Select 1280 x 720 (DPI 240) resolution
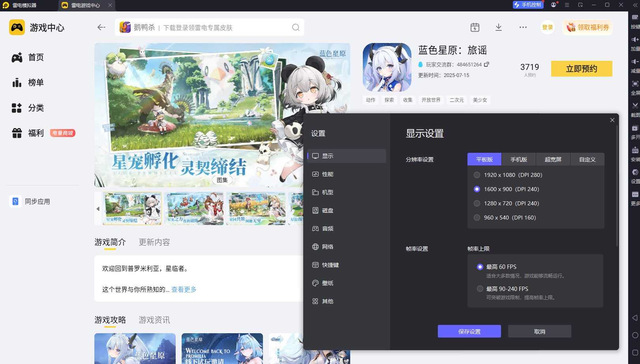The height and width of the screenshot is (364, 640). pos(477,203)
